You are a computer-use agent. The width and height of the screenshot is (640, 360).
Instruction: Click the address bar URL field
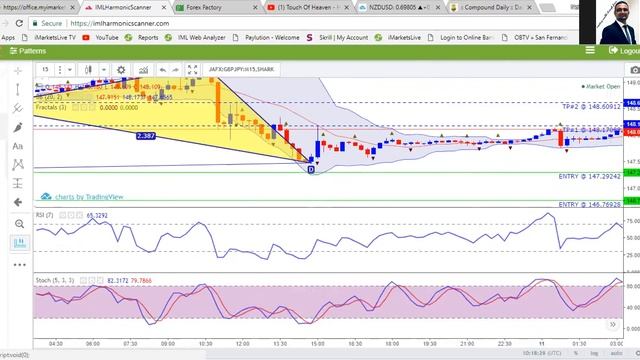click(302, 23)
